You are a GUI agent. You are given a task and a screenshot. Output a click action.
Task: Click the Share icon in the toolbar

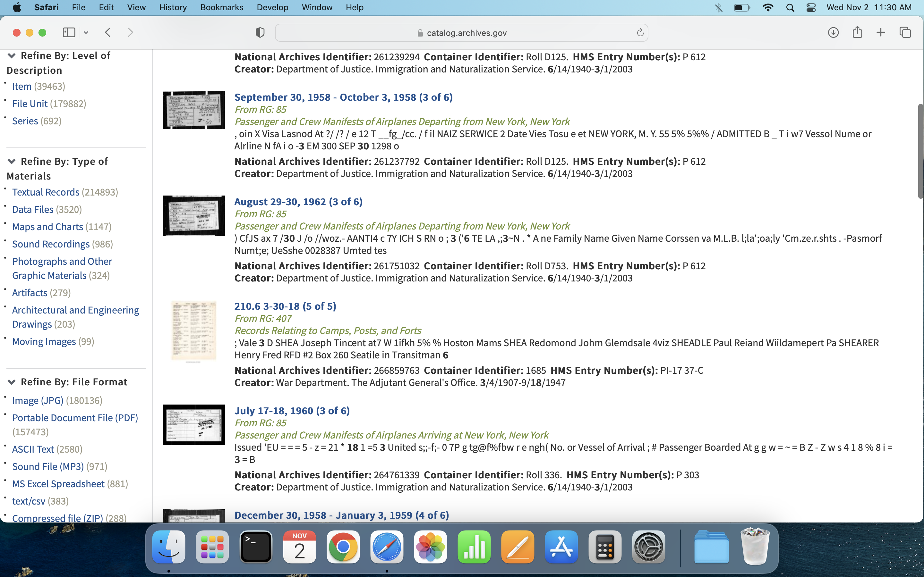[857, 32]
